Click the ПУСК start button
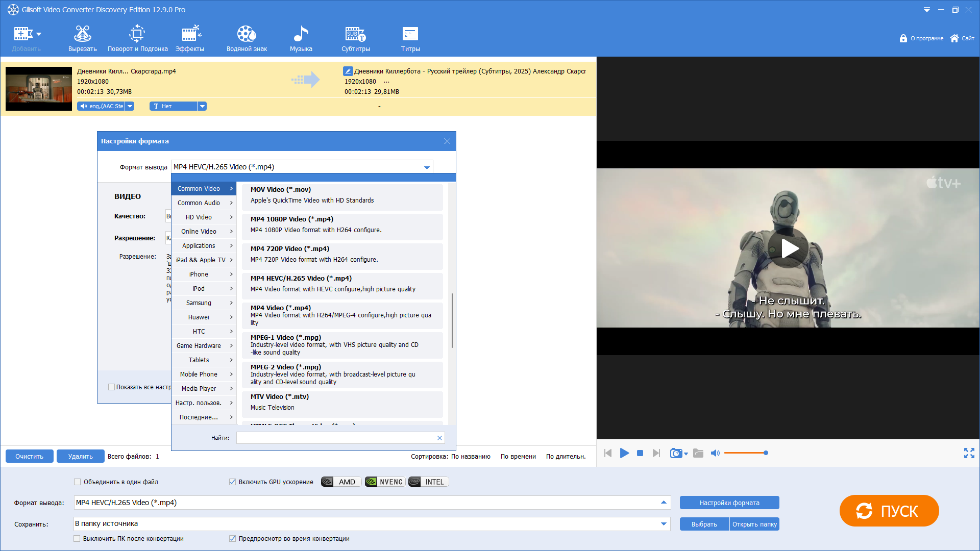This screenshot has width=980, height=551. click(x=889, y=511)
